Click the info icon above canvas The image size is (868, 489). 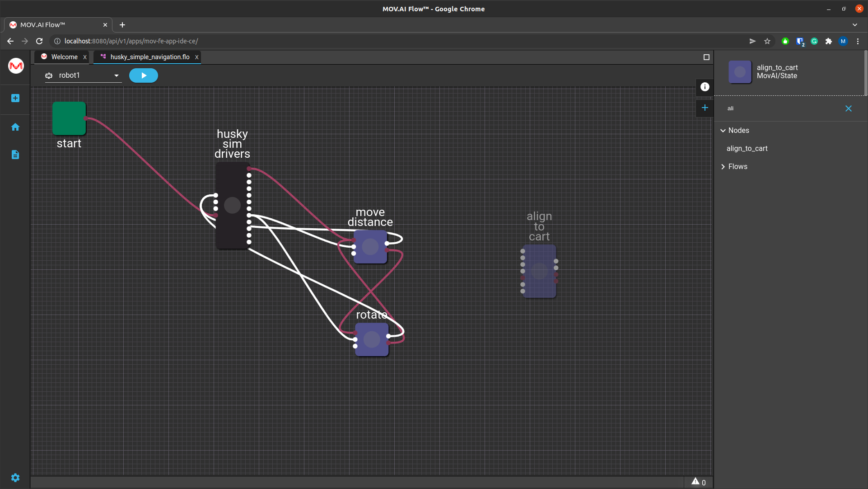pos(705,87)
